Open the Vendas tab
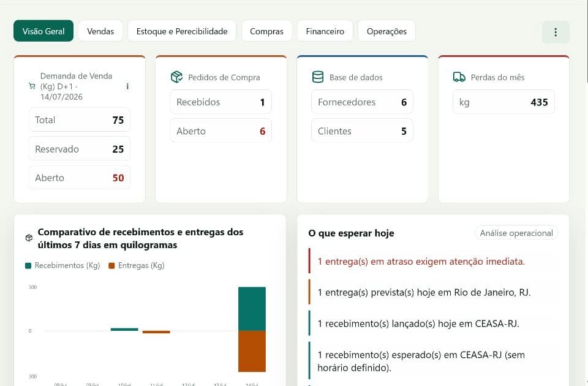 100,31
